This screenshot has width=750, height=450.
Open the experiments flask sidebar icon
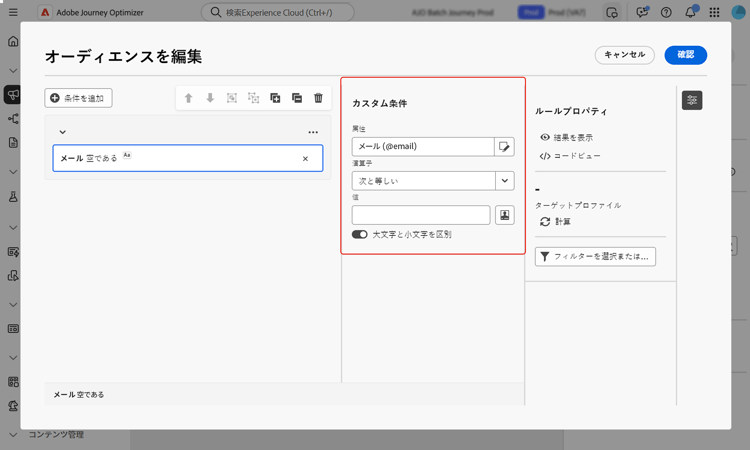[13, 197]
